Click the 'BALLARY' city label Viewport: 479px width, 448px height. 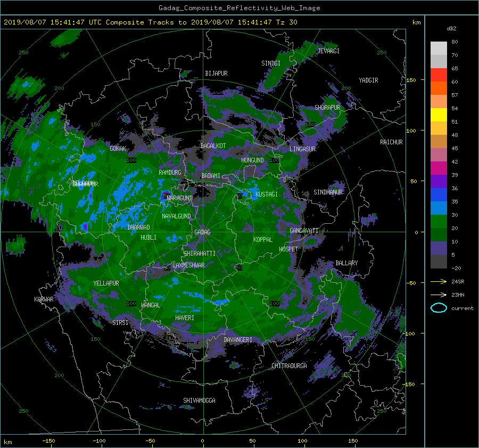[346, 263]
